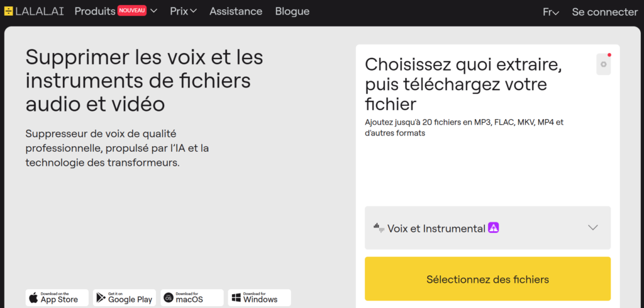Click the Apple logo on App Store badge
The width and height of the screenshot is (644, 308).
tap(34, 297)
